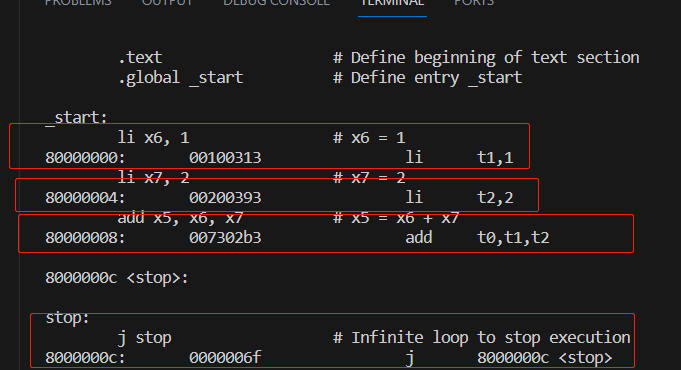Click the operands 't0,t1,t2'
Screen dimensions: 681x370
(513, 238)
